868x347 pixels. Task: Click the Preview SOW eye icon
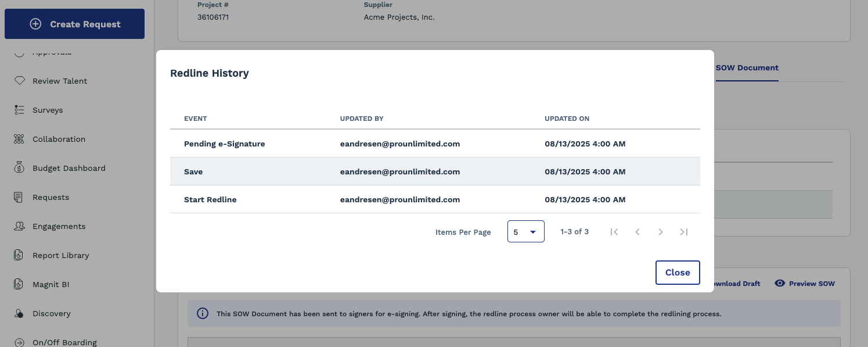pyautogui.click(x=780, y=284)
